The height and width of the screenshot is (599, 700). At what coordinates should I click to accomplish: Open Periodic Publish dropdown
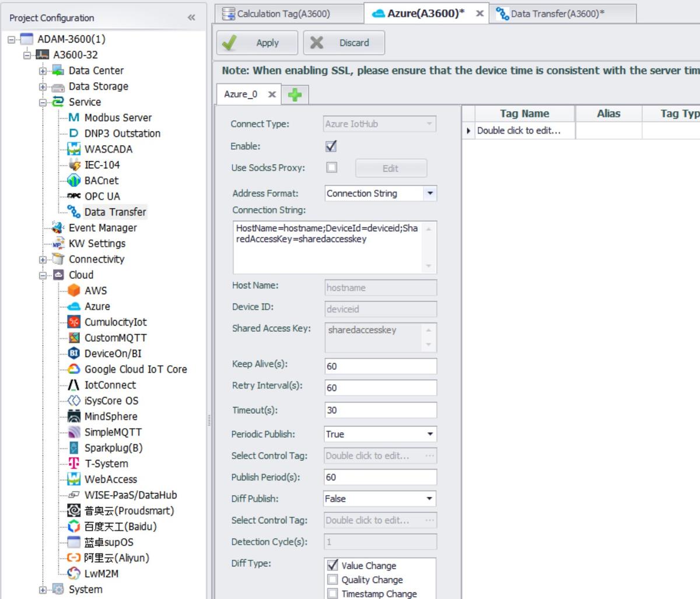[430, 434]
